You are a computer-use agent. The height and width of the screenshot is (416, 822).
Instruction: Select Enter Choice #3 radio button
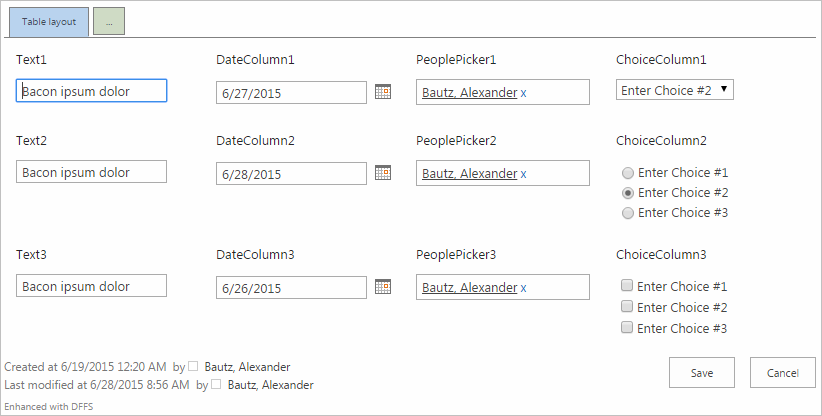627,212
